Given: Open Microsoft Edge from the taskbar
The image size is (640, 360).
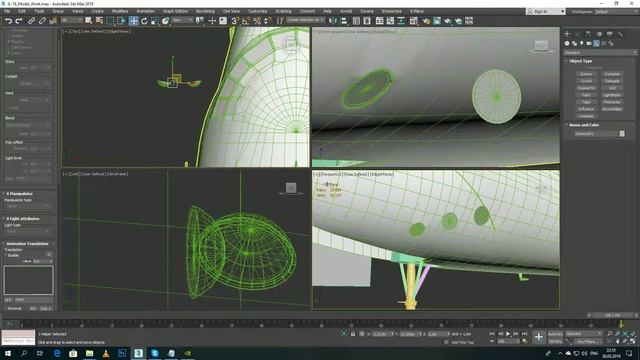Looking at the screenshot, I should tap(57, 353).
